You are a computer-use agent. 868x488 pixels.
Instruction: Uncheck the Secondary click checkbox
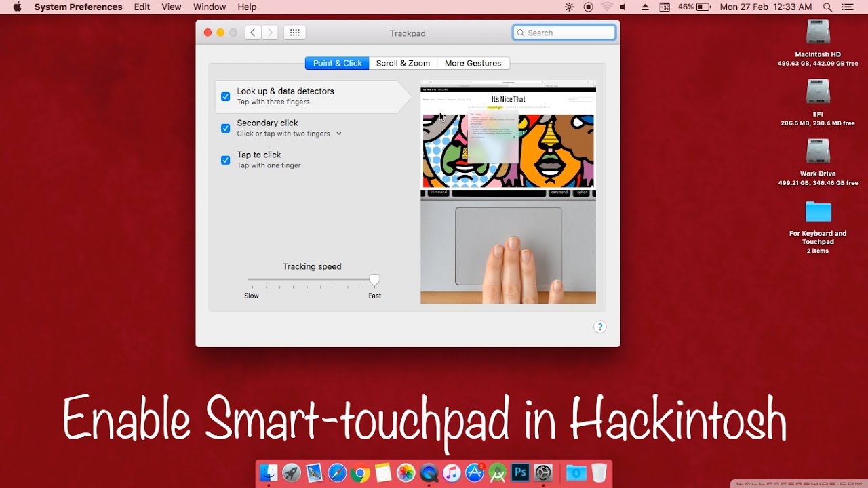(226, 128)
